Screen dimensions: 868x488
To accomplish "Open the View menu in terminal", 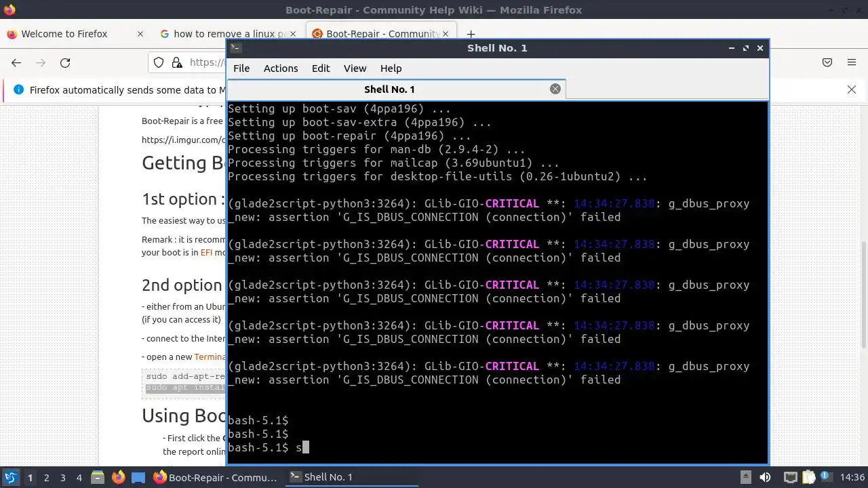I will click(x=355, y=68).
